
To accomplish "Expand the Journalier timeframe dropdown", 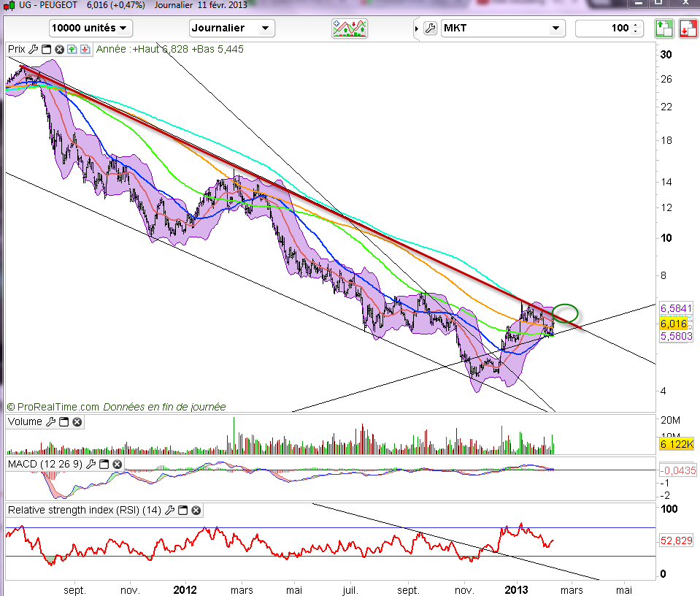I will click(x=231, y=28).
